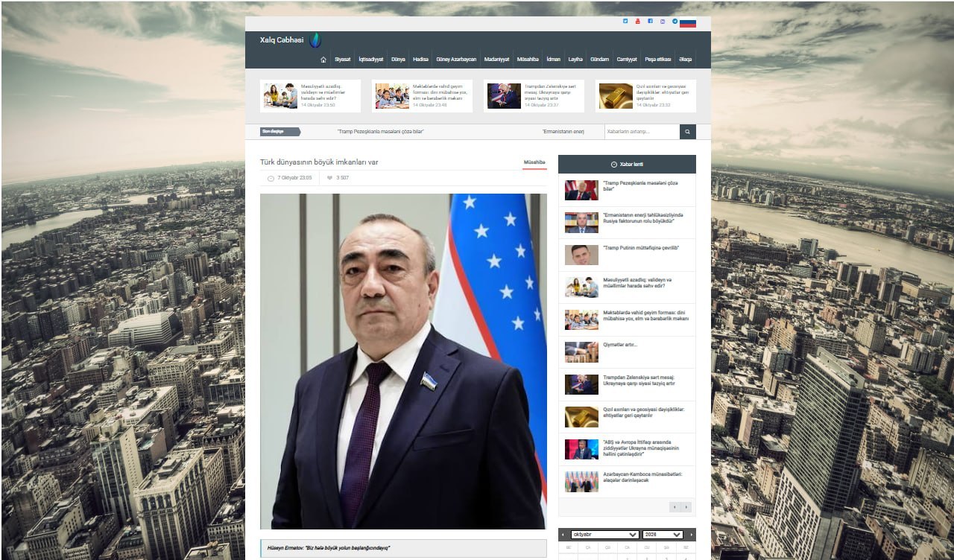Open the top card about gold assets
Screen dimensions: 954x560
pyautogui.click(x=645, y=96)
